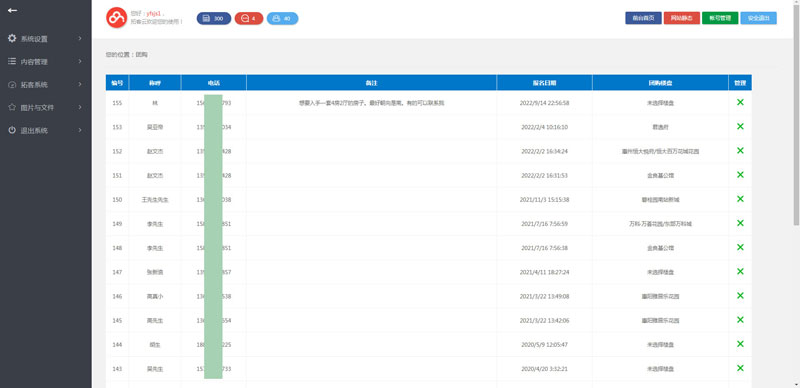
Task: Delete row 151 with the green X
Action: (740, 175)
